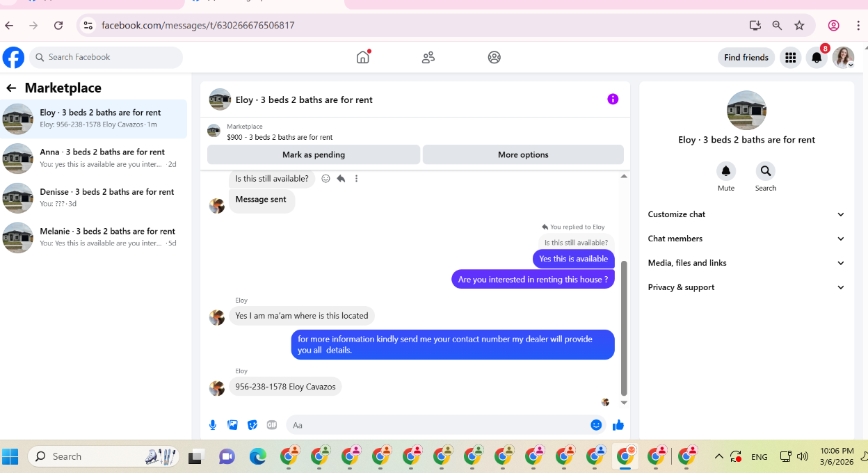This screenshot has width=868, height=473.
Task: Open the notifications bell with badge
Action: (817, 58)
